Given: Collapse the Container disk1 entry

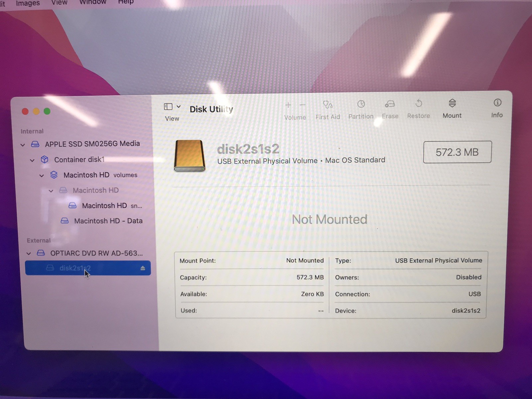Looking at the screenshot, I should coord(32,160).
